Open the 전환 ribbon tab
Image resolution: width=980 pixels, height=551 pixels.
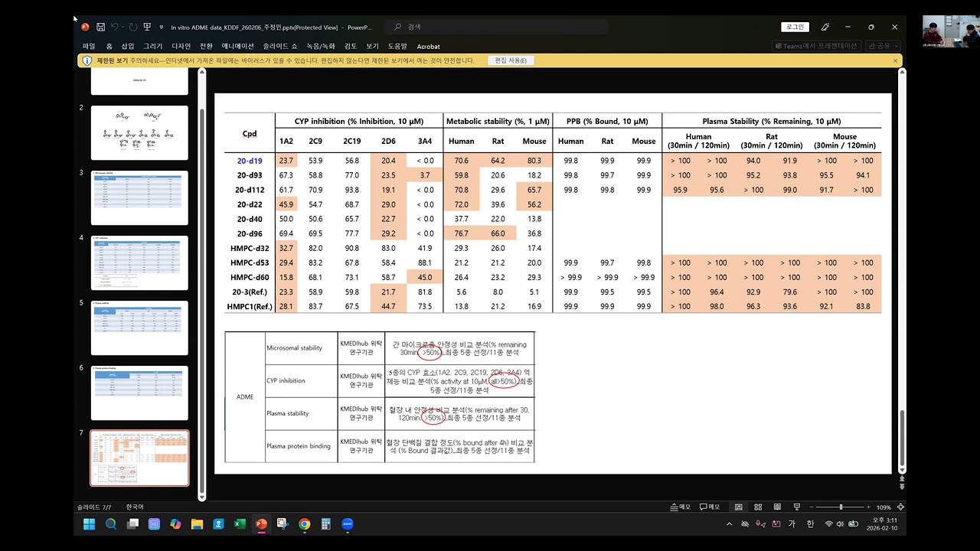coord(207,46)
